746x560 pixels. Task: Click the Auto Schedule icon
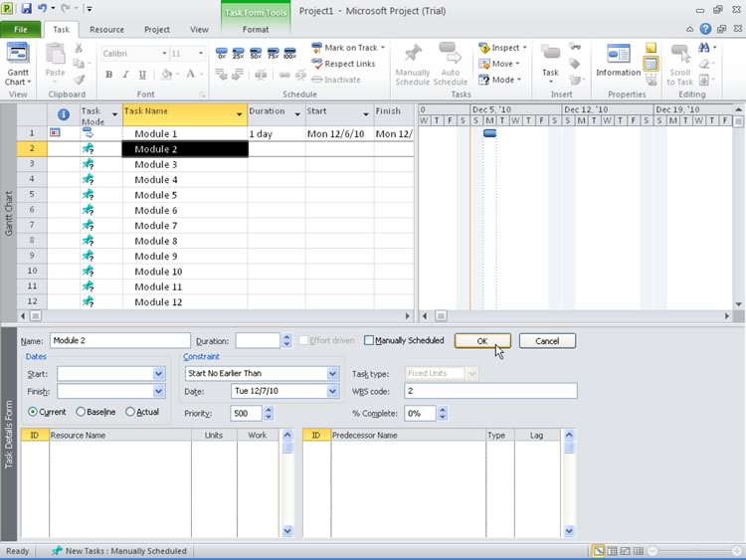pos(450,63)
